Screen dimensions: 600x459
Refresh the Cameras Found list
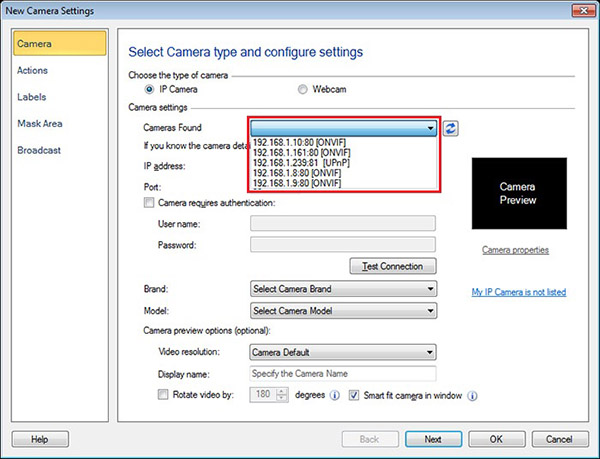pos(450,128)
